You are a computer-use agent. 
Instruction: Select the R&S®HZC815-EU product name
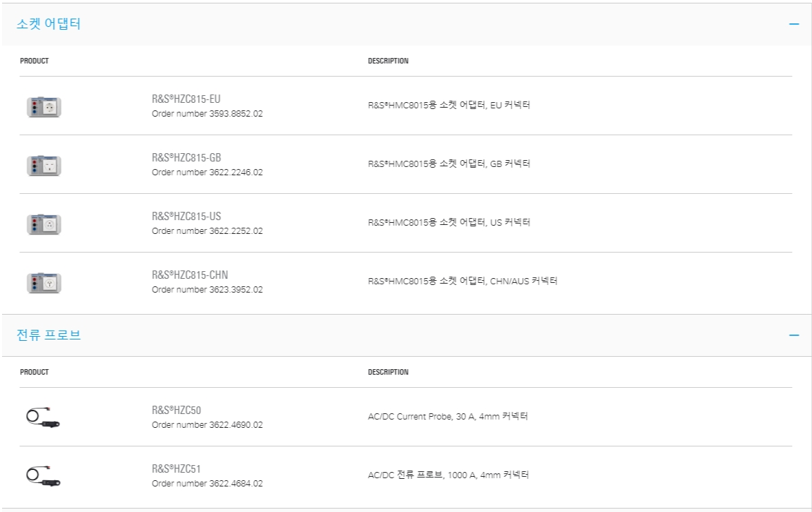[x=186, y=99]
